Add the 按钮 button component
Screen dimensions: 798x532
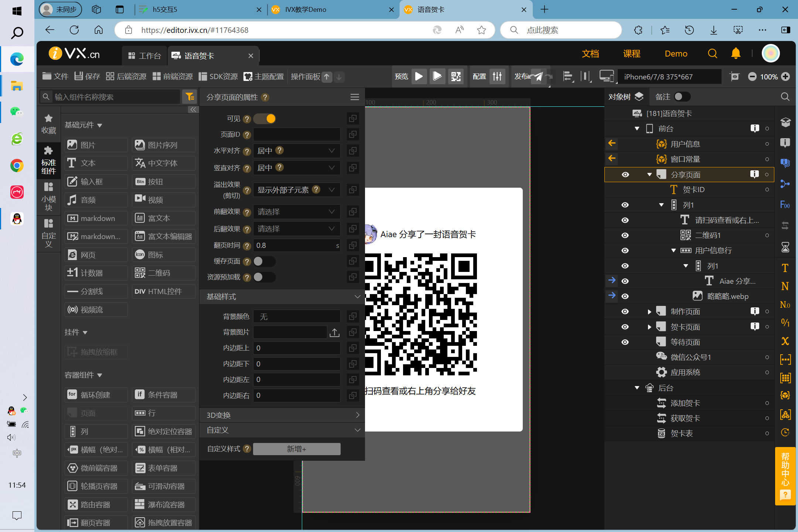163,181
